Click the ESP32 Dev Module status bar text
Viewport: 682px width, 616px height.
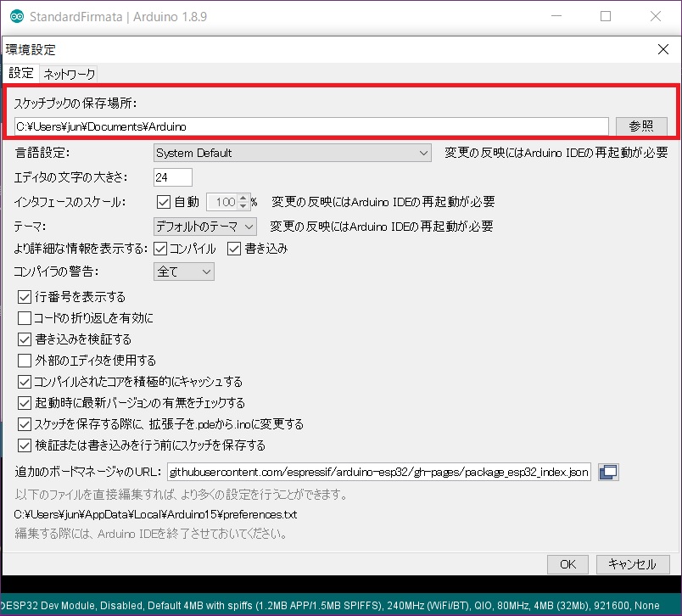(x=331, y=606)
